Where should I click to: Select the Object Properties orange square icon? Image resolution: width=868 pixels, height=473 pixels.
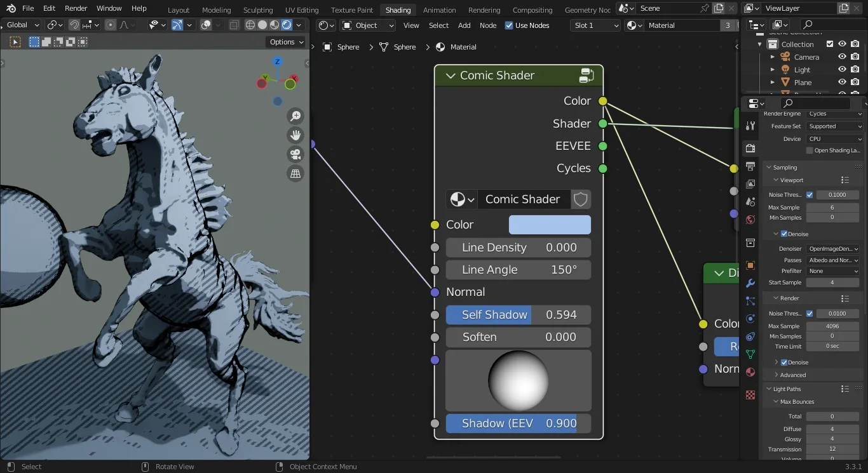(750, 267)
